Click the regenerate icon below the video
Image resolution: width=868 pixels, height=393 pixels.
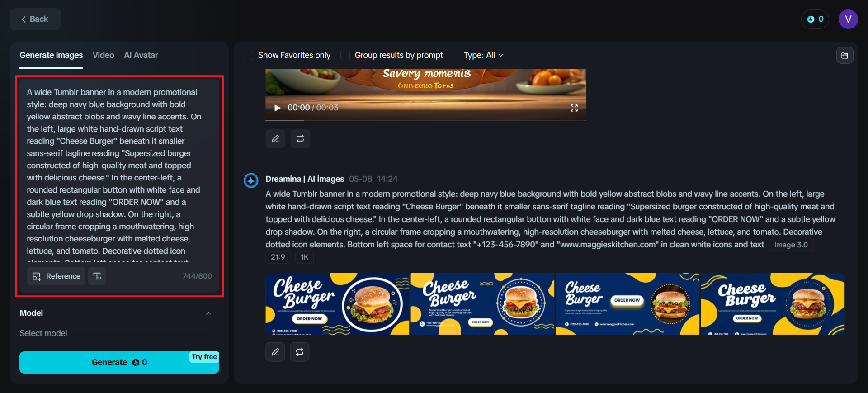[300, 139]
